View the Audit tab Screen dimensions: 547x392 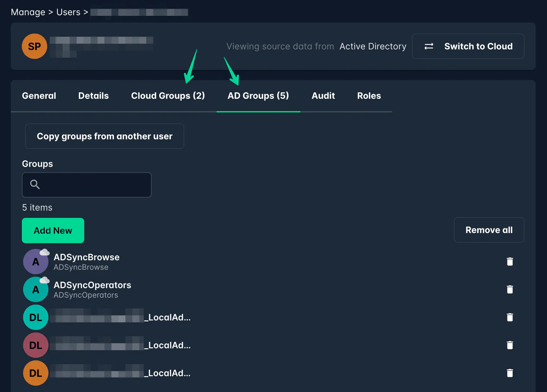[x=323, y=96]
